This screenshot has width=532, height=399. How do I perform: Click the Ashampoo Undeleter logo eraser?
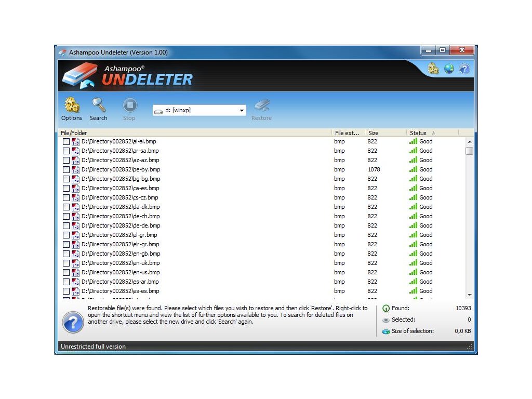pos(79,76)
